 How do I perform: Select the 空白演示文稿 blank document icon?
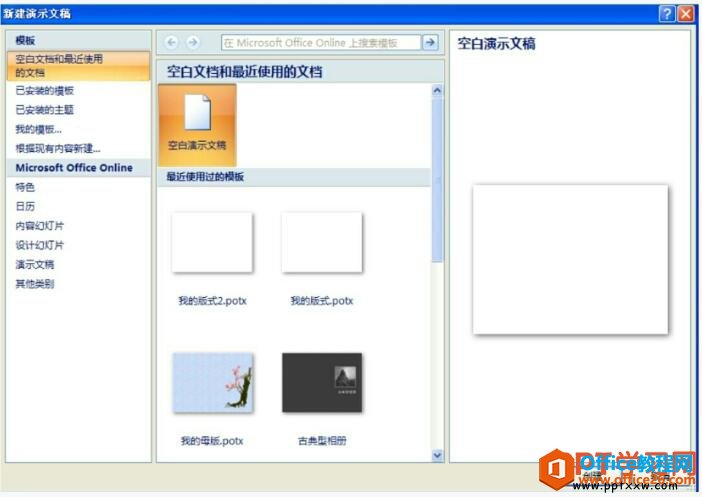click(x=197, y=125)
